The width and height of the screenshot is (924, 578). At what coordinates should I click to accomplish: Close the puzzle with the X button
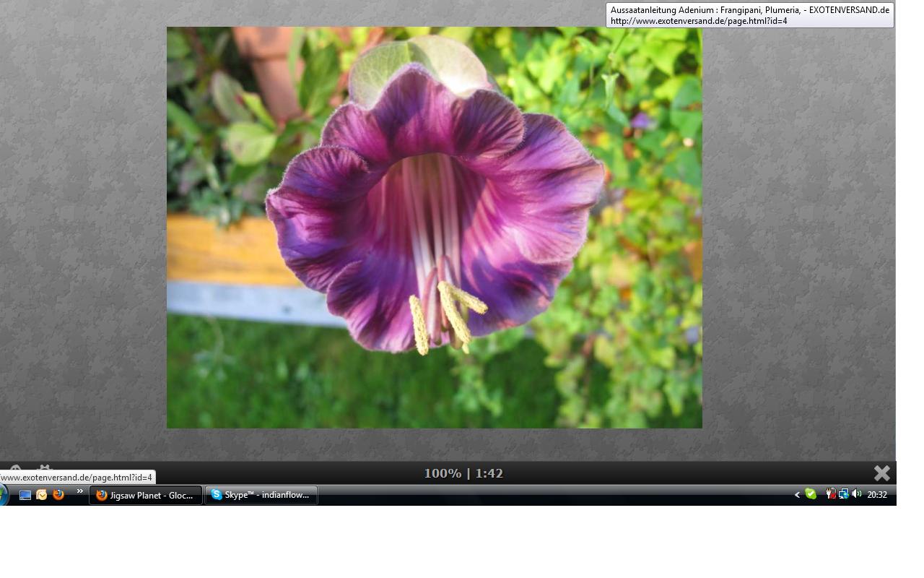881,473
